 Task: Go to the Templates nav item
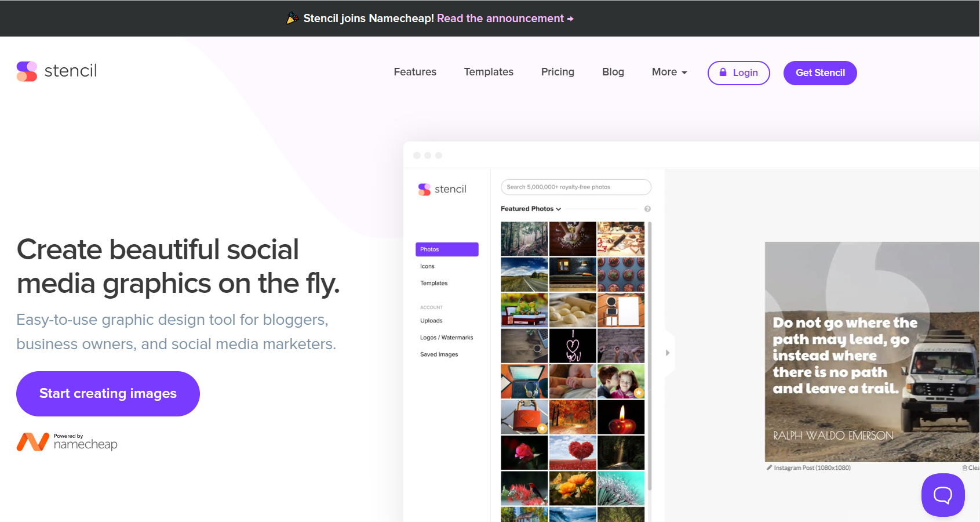[489, 72]
